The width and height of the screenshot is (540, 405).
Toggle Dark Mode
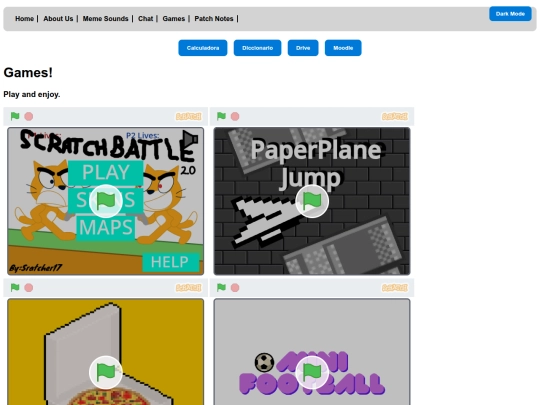(510, 14)
